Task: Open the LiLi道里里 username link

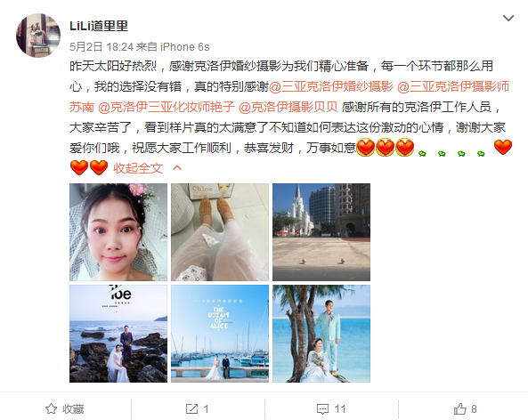Action: [x=99, y=26]
